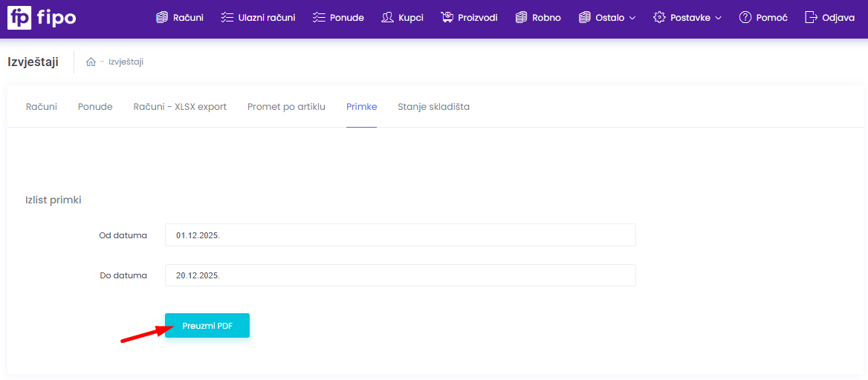This screenshot has height=380, width=868.
Task: Click the Ulazni računi checklist icon
Action: coord(227,18)
